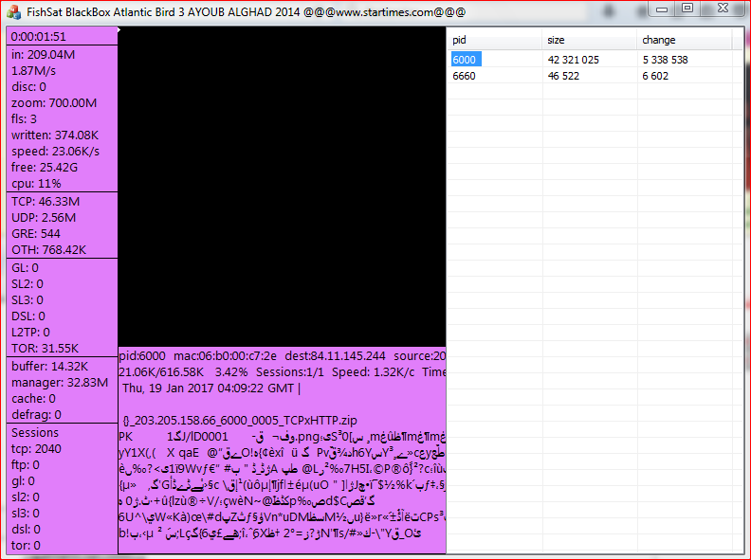
Task: Click the change value 5 338 538
Action: [x=665, y=59]
